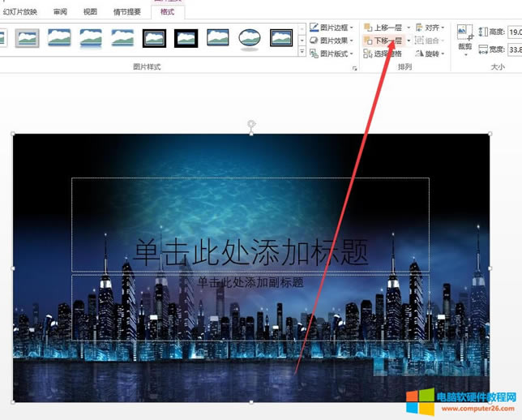Select the oval picture style thumbnail
522x420 pixels.
click(250, 38)
